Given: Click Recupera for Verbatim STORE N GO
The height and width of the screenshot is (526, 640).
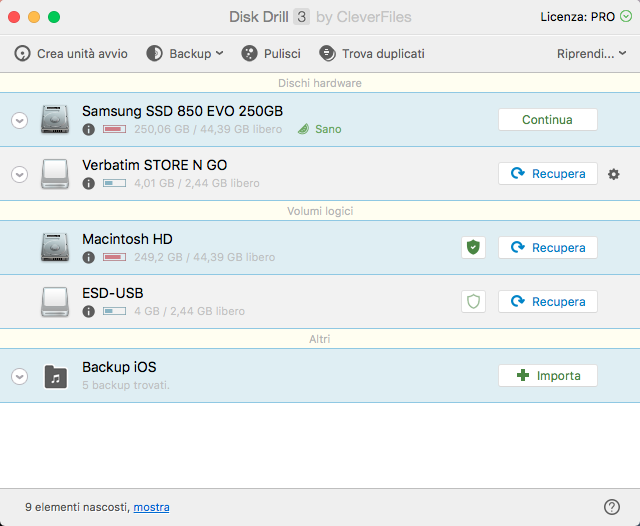Looking at the screenshot, I should (547, 174).
